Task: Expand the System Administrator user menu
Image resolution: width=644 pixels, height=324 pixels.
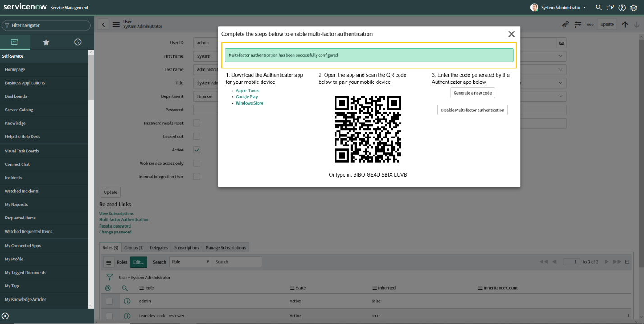Action: coord(558,7)
